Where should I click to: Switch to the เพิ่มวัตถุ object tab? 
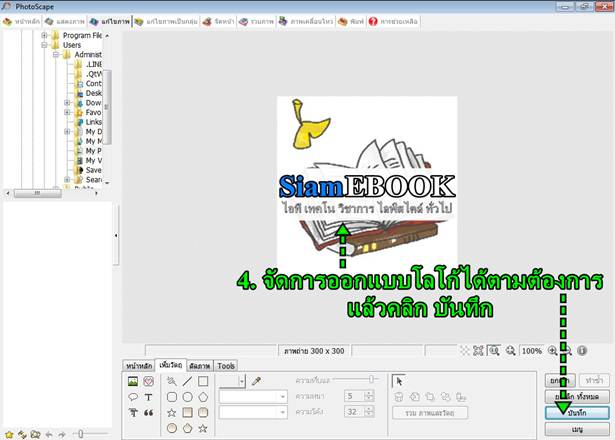coord(171,365)
